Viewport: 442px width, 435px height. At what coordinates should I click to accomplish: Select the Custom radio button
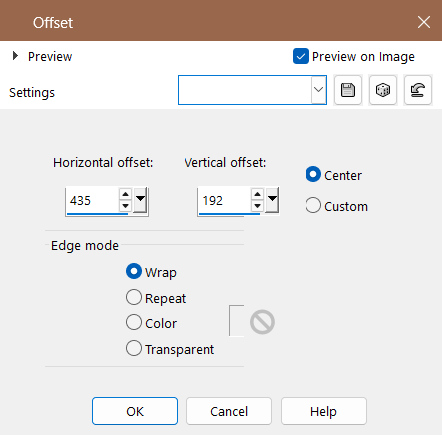313,205
